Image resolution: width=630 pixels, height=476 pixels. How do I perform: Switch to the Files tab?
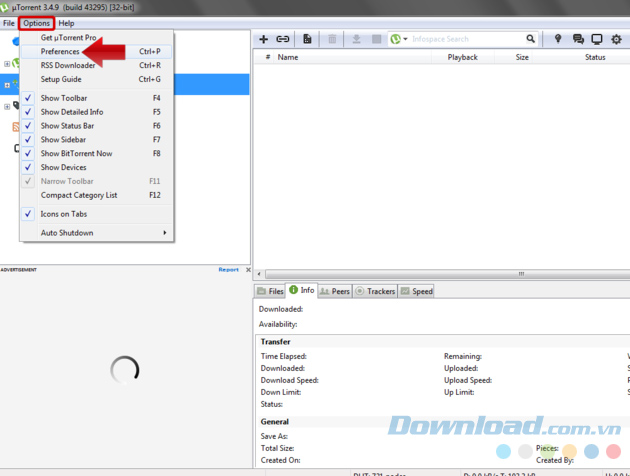pos(270,291)
